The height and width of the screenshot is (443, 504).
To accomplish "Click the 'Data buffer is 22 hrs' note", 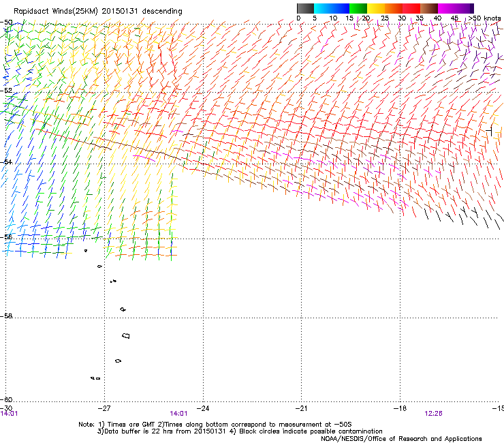I will click(x=161, y=431).
